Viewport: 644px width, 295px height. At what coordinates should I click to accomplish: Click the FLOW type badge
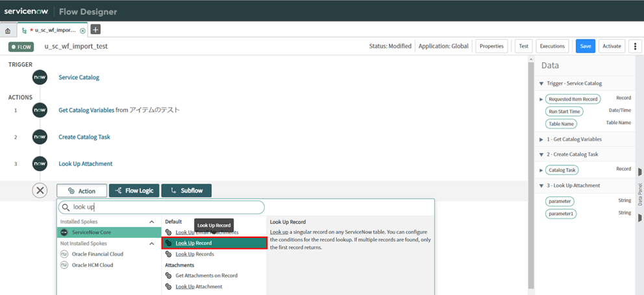(21, 47)
